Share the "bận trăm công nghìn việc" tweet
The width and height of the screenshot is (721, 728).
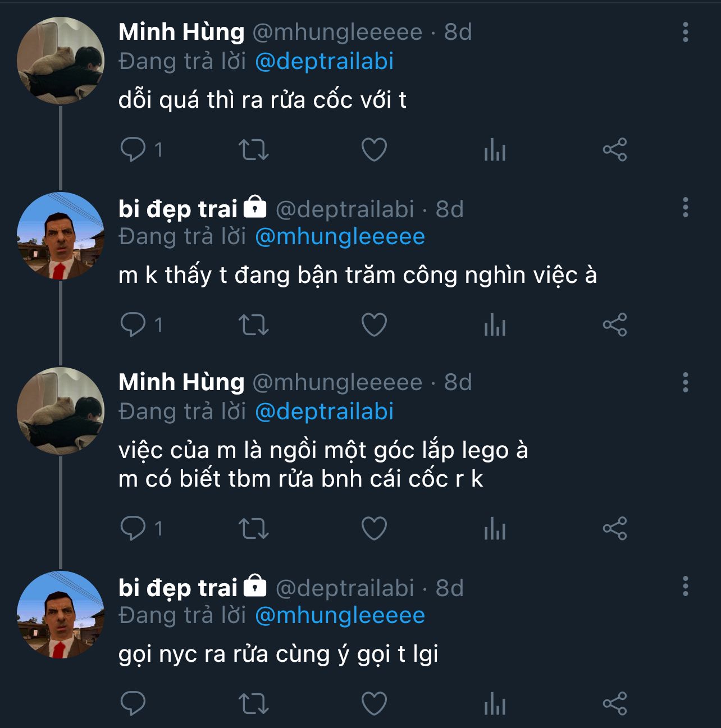coord(615,325)
